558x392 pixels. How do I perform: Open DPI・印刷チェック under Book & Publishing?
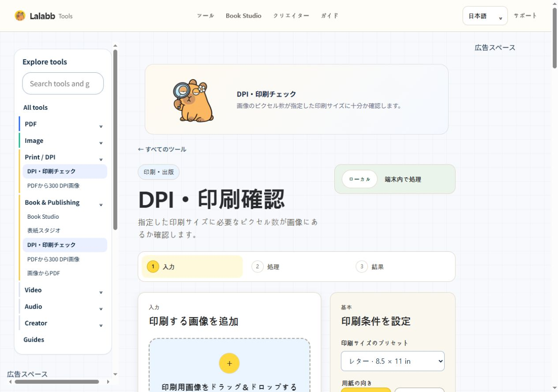pyautogui.click(x=65, y=245)
